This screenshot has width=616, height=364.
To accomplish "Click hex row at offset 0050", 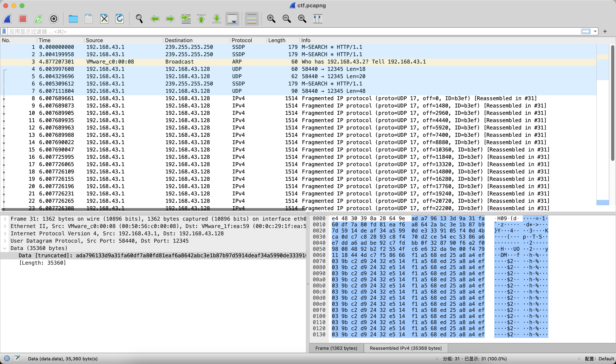I will [x=430, y=249].
